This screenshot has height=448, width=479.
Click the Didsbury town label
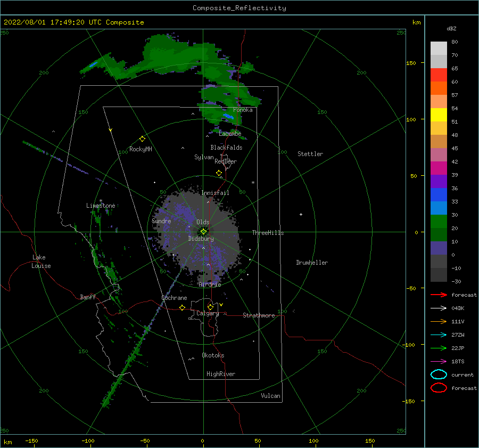[201, 239]
